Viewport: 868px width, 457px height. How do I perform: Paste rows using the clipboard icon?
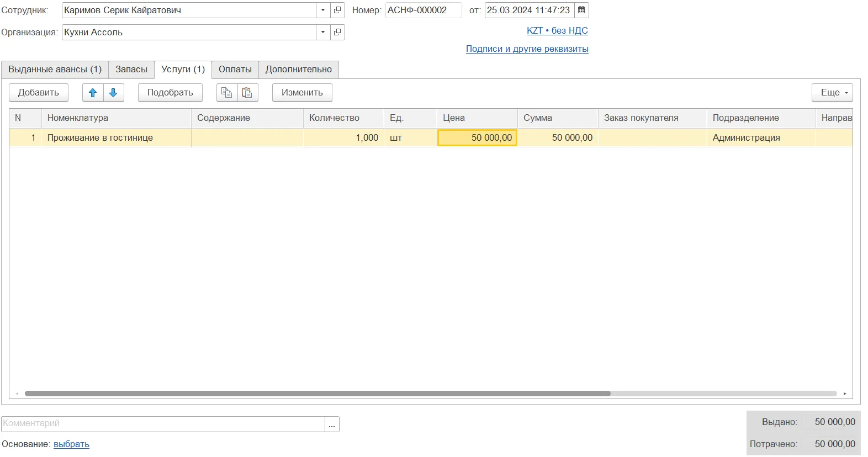247,93
